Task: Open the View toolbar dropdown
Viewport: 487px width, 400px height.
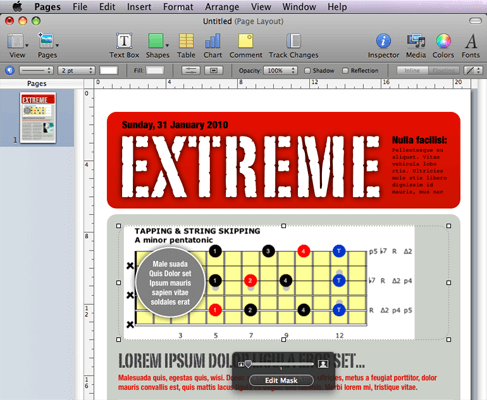Action: tap(17, 45)
